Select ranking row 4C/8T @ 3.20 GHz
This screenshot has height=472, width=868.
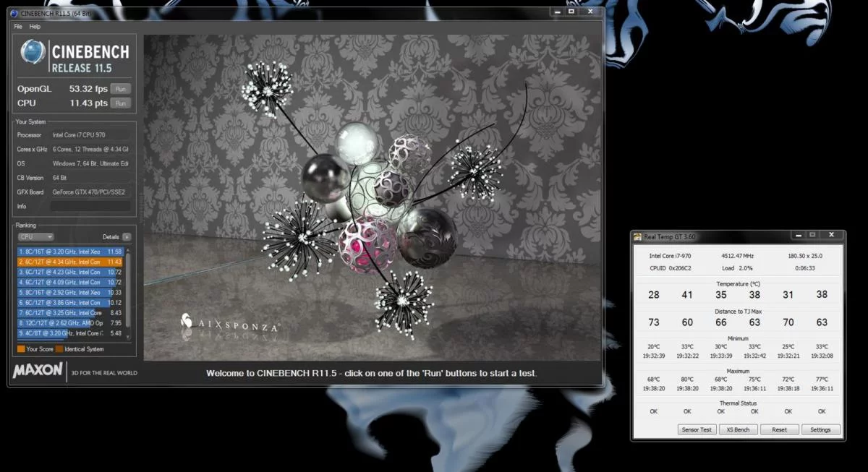coord(70,333)
